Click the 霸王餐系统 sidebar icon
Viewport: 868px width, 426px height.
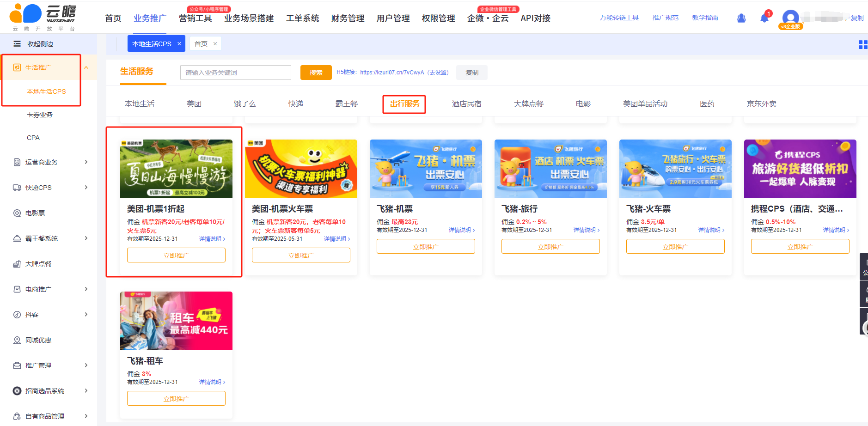click(x=17, y=238)
